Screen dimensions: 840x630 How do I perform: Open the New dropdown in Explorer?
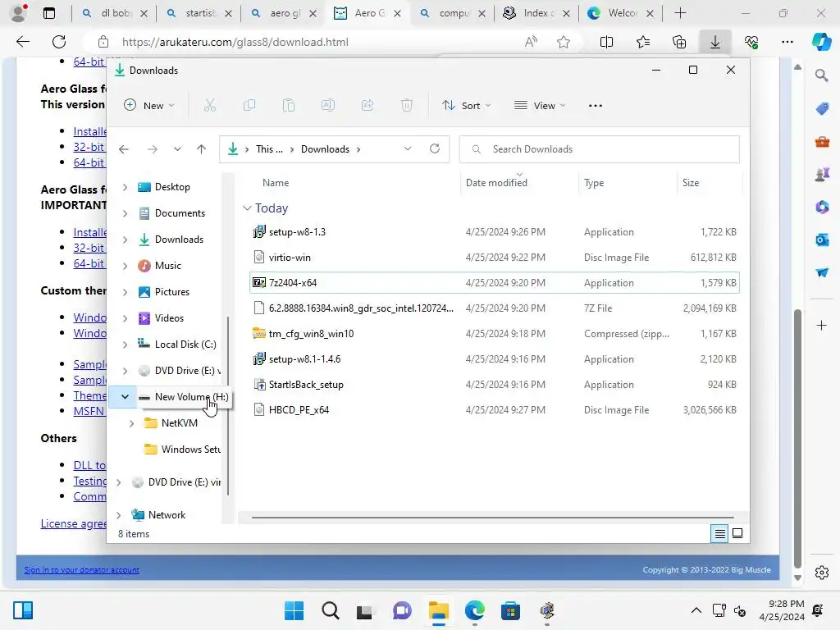149,106
